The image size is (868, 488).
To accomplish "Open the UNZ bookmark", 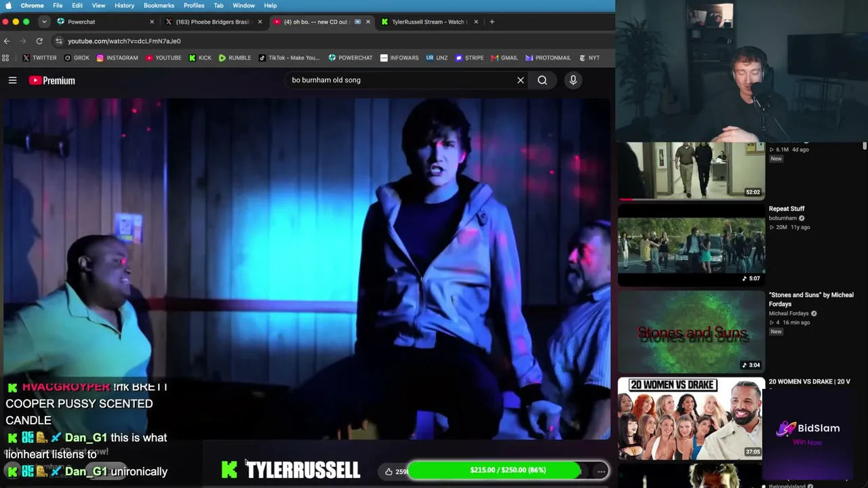I will click(437, 58).
